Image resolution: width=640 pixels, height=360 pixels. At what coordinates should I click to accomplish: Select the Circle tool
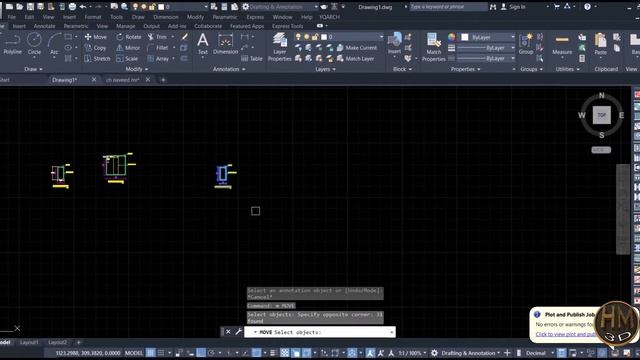click(x=34, y=44)
